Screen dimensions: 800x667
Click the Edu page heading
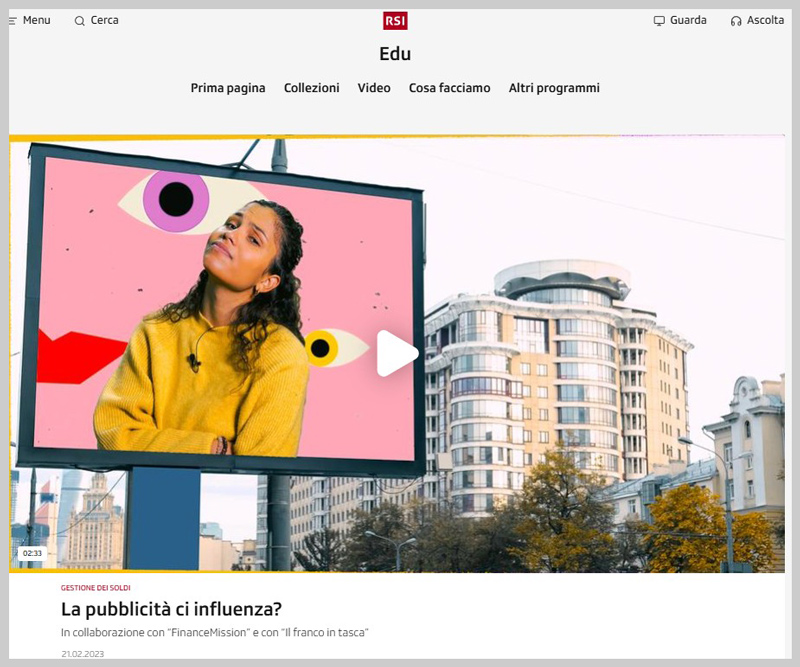coord(395,54)
